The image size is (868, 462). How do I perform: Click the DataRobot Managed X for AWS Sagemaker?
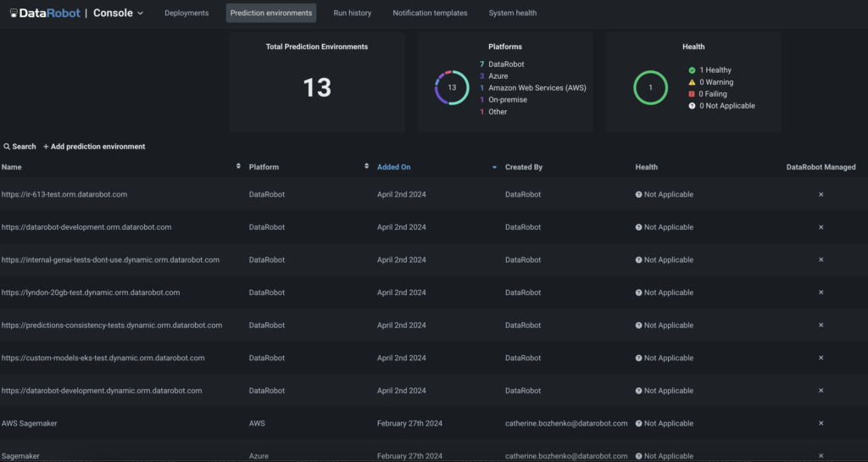pyautogui.click(x=821, y=423)
